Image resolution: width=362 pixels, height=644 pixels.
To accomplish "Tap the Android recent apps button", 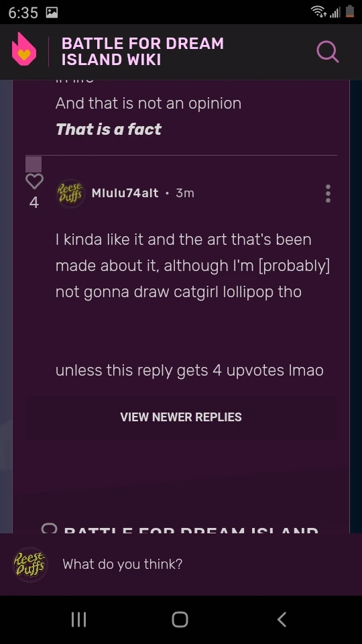I will click(x=78, y=619).
